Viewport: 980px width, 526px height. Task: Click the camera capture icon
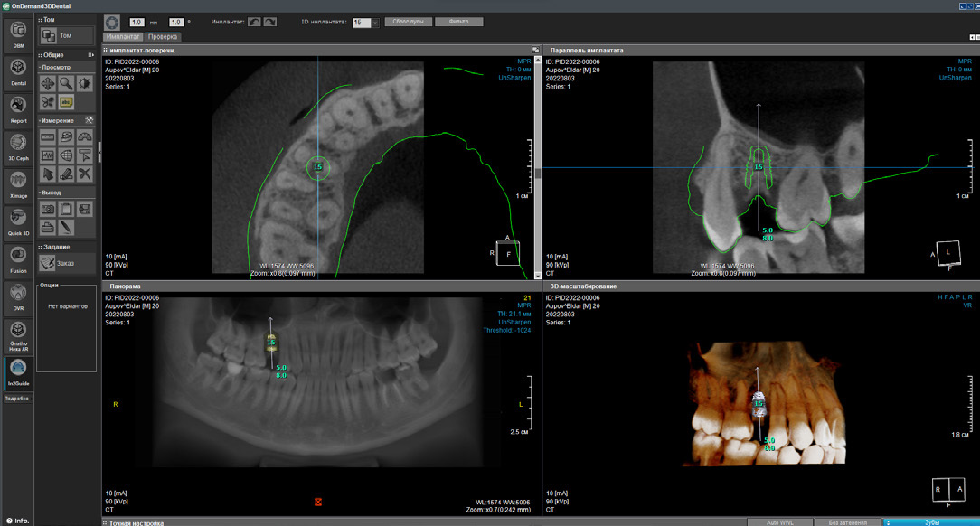pos(49,209)
